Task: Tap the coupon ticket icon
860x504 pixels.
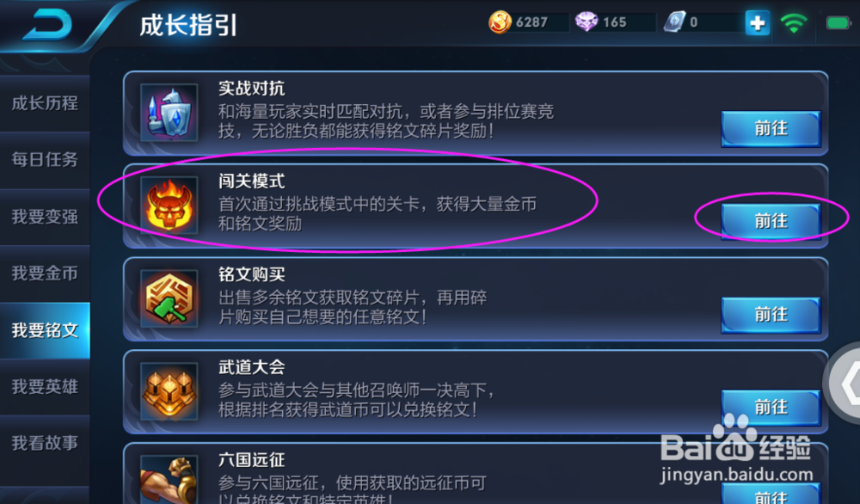Action: click(674, 22)
